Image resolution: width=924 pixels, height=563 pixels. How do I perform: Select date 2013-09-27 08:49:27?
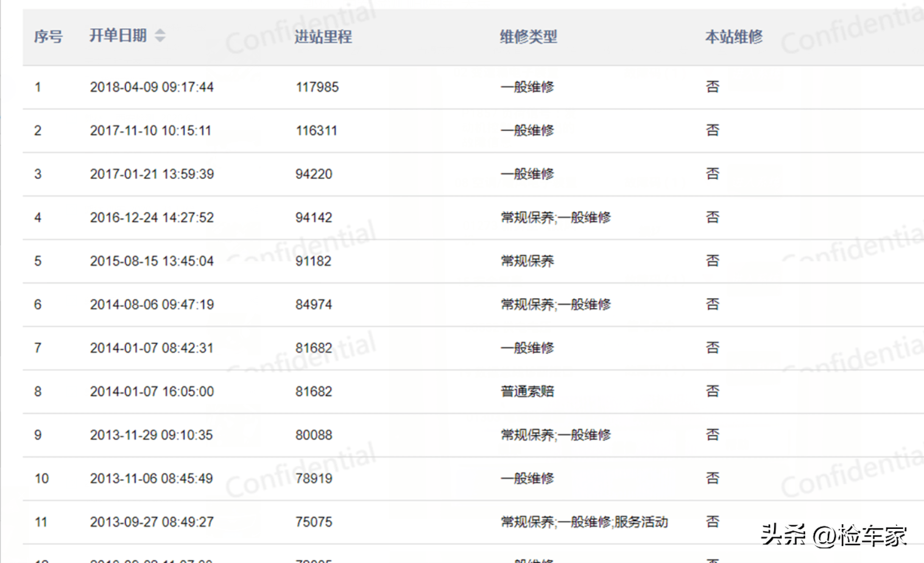click(x=152, y=522)
